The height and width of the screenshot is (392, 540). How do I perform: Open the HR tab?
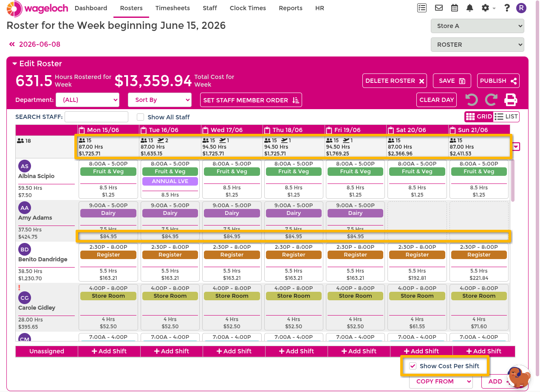[x=319, y=8]
